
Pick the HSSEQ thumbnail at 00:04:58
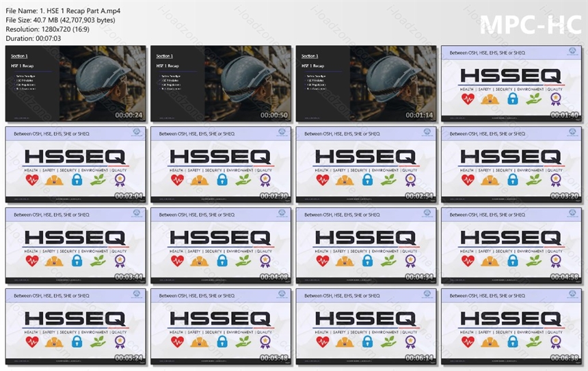point(511,245)
